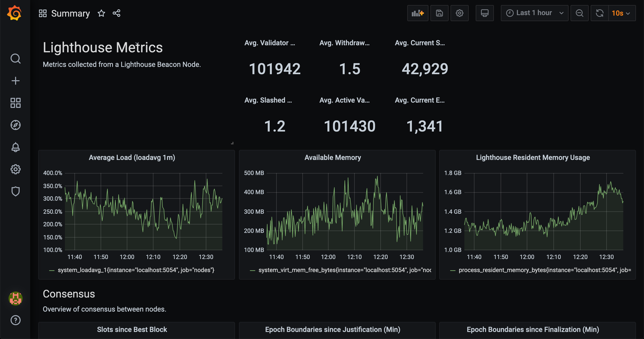Click the system_virt_mem_free_bytes legend color line

click(x=253, y=271)
